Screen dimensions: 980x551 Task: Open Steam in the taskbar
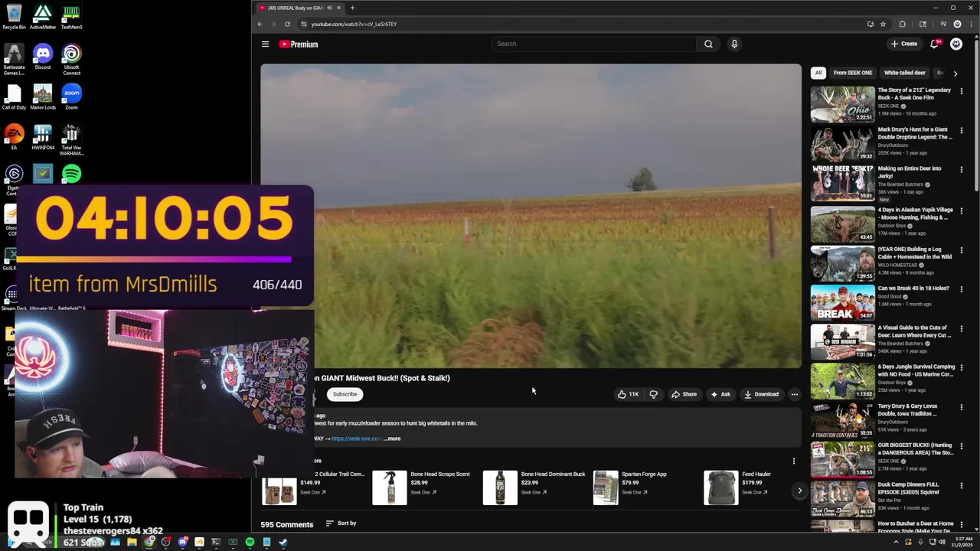[x=283, y=542]
